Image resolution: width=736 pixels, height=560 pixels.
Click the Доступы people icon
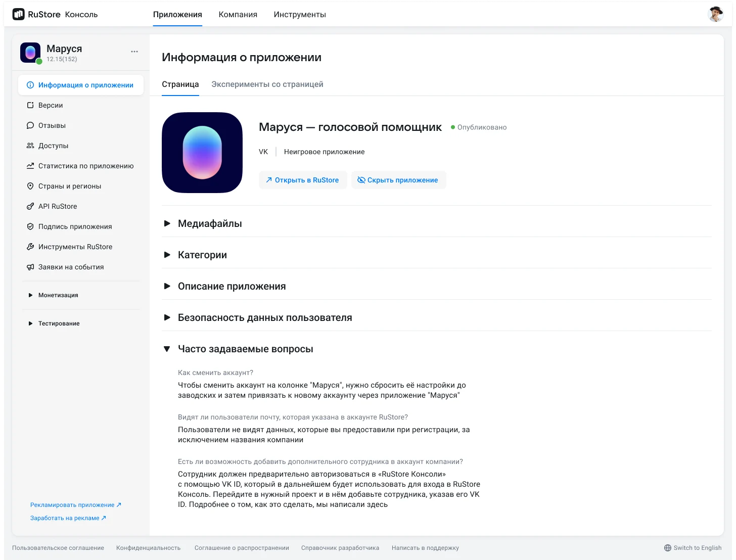(30, 146)
